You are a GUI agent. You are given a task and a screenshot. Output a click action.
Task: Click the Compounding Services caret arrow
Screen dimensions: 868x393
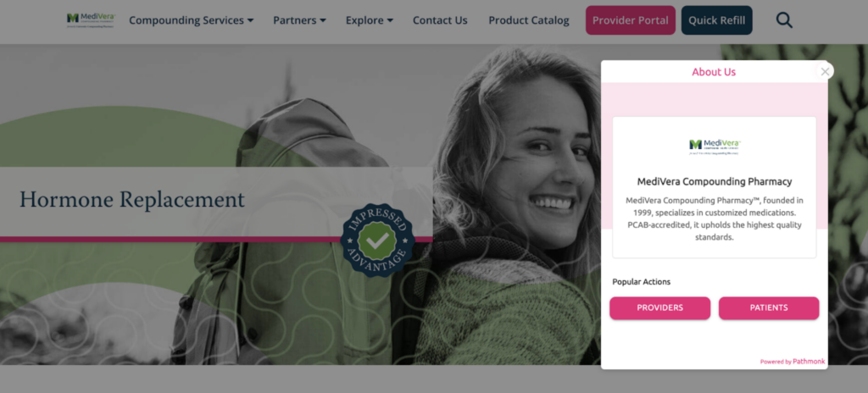(x=250, y=20)
